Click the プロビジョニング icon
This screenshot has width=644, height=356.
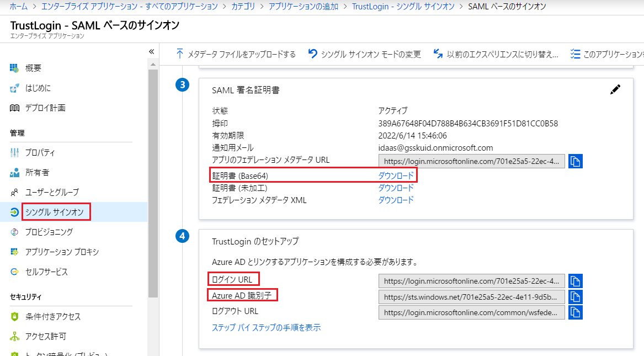(x=14, y=232)
